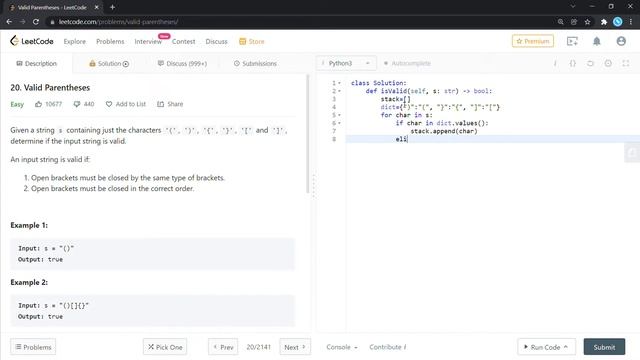The image size is (640, 360).
Task: Click Add to List heart button
Action: click(x=126, y=104)
